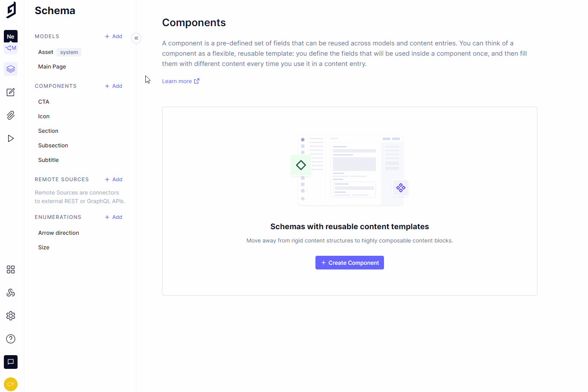Select the Main Page model
Image resolution: width=588 pixels, height=392 pixels.
(52, 67)
